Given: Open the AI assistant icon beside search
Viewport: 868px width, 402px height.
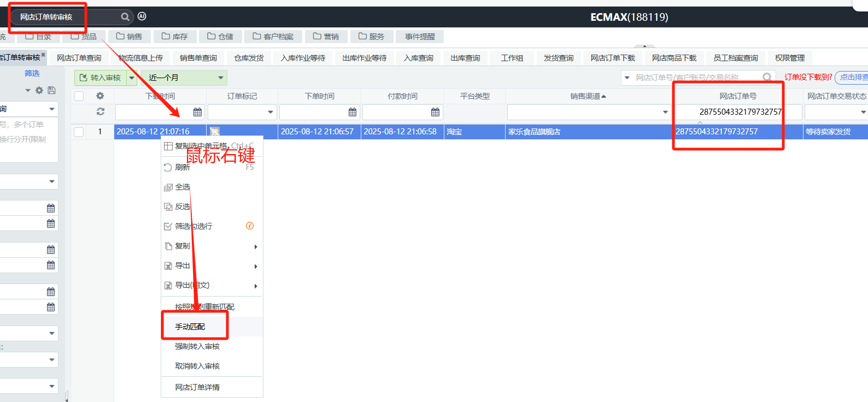Looking at the screenshot, I should tap(142, 16).
